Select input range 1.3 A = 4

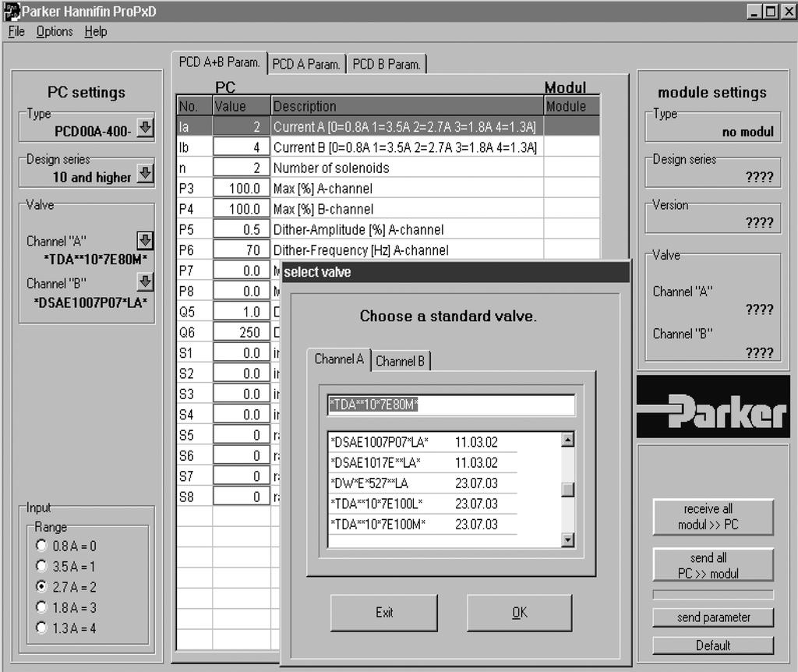tap(42, 628)
